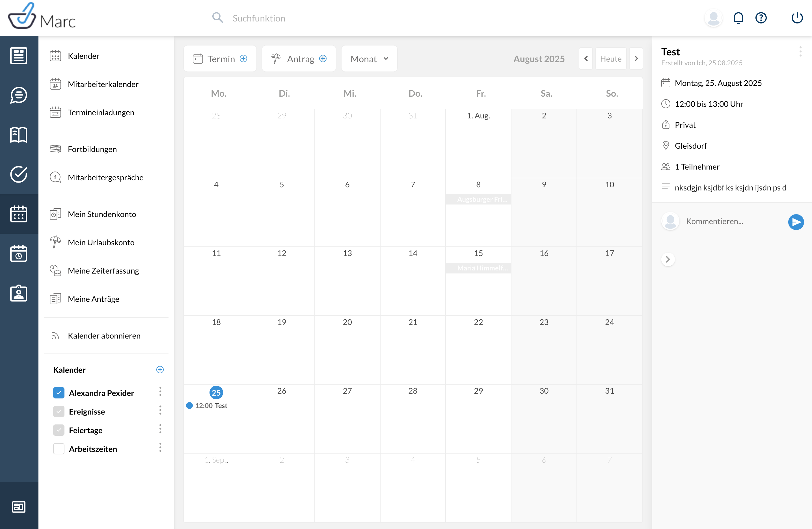Screen dimensions: 812x529
Task: Open options for Feiertage calendar
Action: pos(160,429)
